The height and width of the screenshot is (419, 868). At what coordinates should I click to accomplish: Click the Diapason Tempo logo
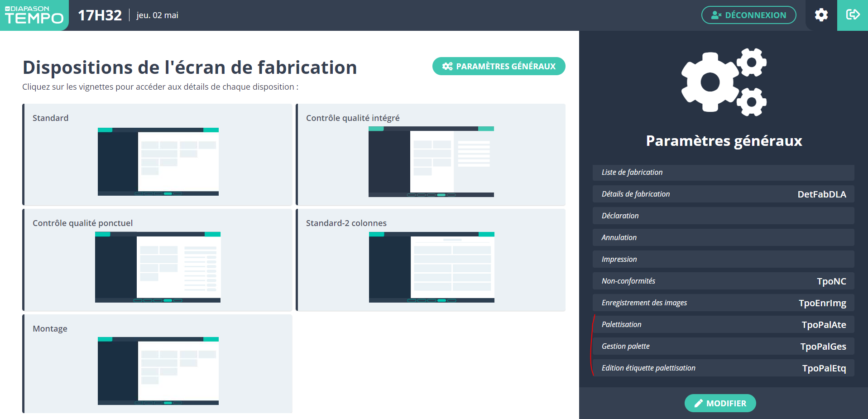tap(34, 15)
